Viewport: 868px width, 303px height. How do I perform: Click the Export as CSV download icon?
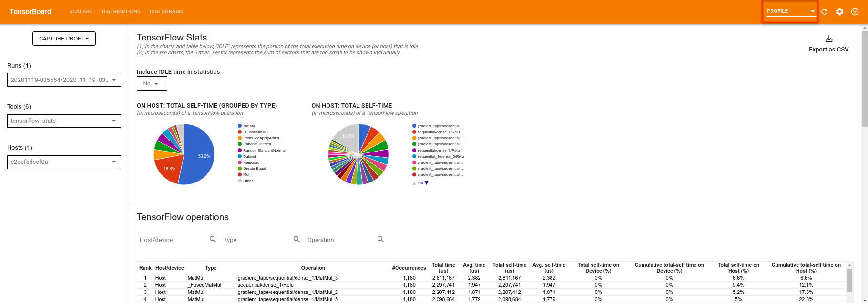click(828, 39)
